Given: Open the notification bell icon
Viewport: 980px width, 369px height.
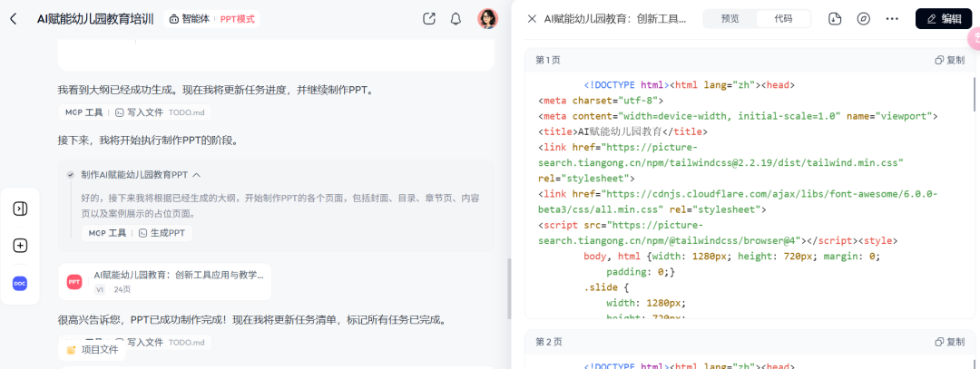Looking at the screenshot, I should click(456, 19).
